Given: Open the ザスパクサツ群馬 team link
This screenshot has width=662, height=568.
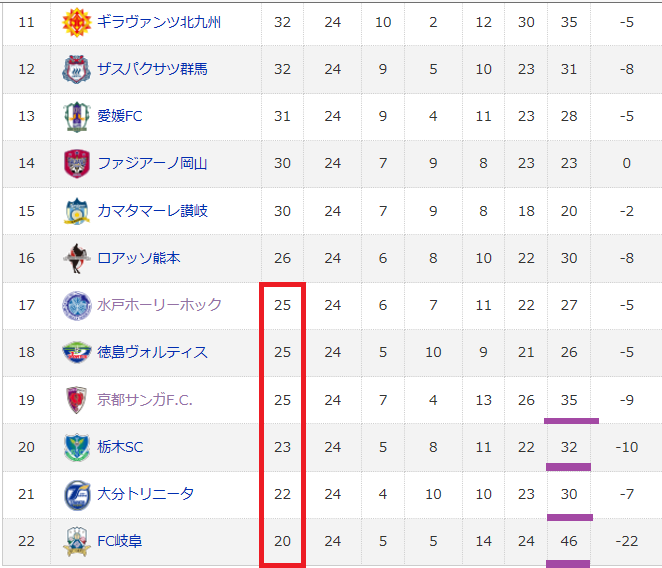Looking at the screenshot, I should coord(152,69).
